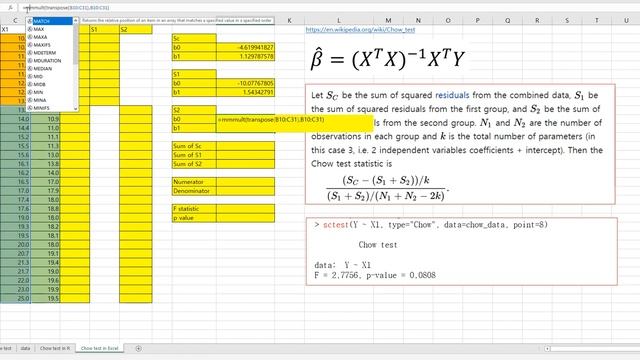Click the R sctest output image

[462, 251]
